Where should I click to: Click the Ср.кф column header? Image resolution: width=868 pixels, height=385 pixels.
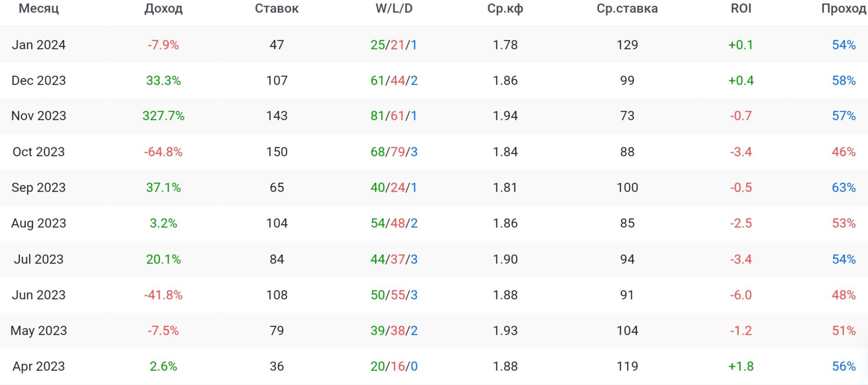tap(505, 9)
